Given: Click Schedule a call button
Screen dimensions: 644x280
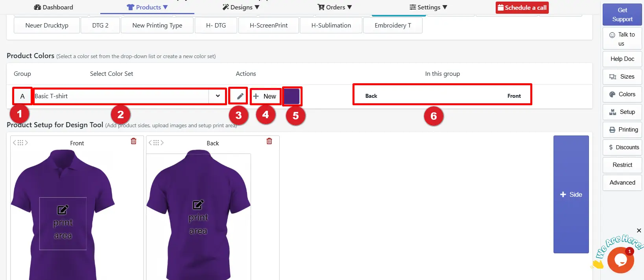Looking at the screenshot, I should click(x=522, y=7).
